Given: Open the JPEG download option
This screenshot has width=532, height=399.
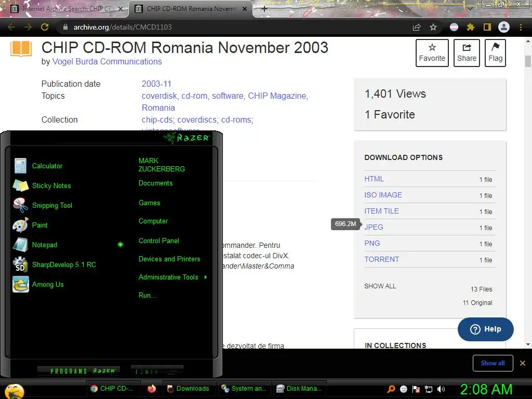Looking at the screenshot, I should (374, 228).
